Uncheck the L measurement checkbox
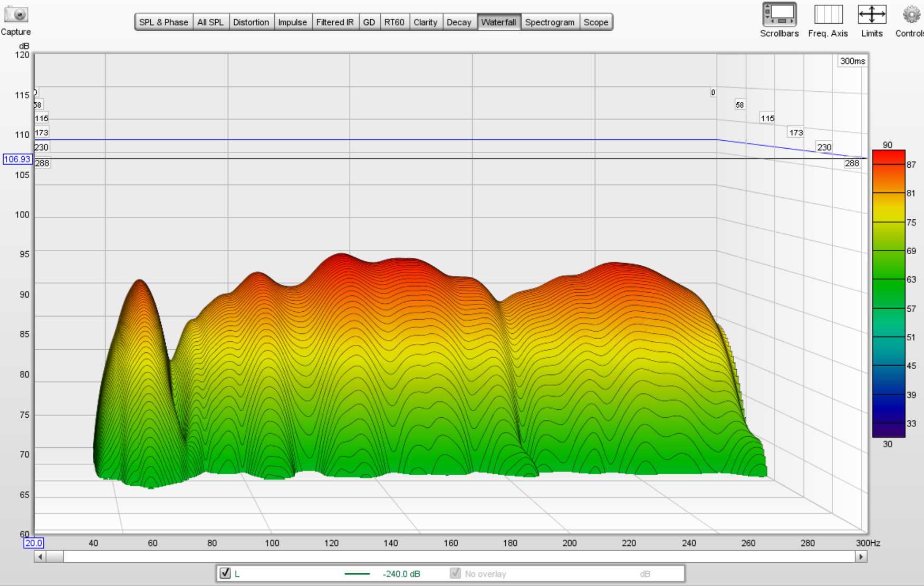924x586 pixels. 225,573
